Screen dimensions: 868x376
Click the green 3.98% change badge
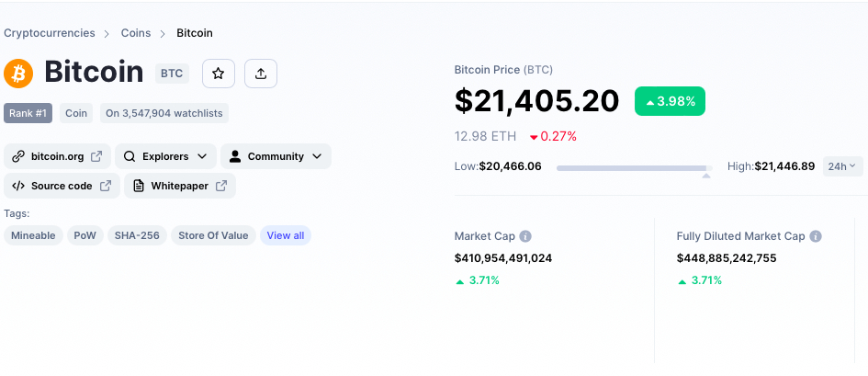670,101
